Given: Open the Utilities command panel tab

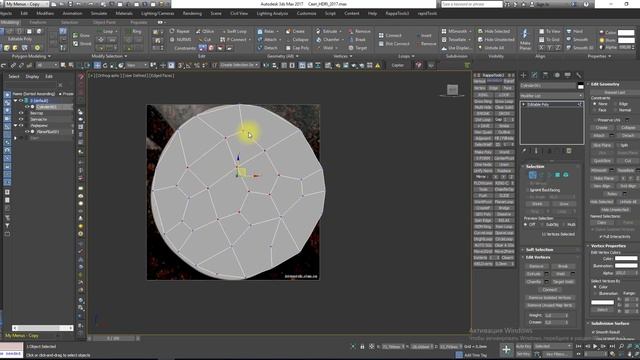Looking at the screenshot, I should (578, 75).
